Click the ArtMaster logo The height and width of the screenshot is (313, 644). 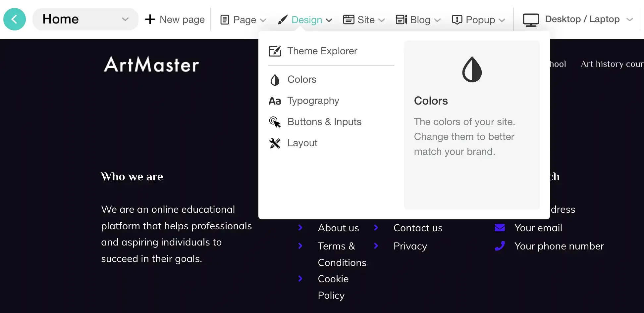coord(151,64)
